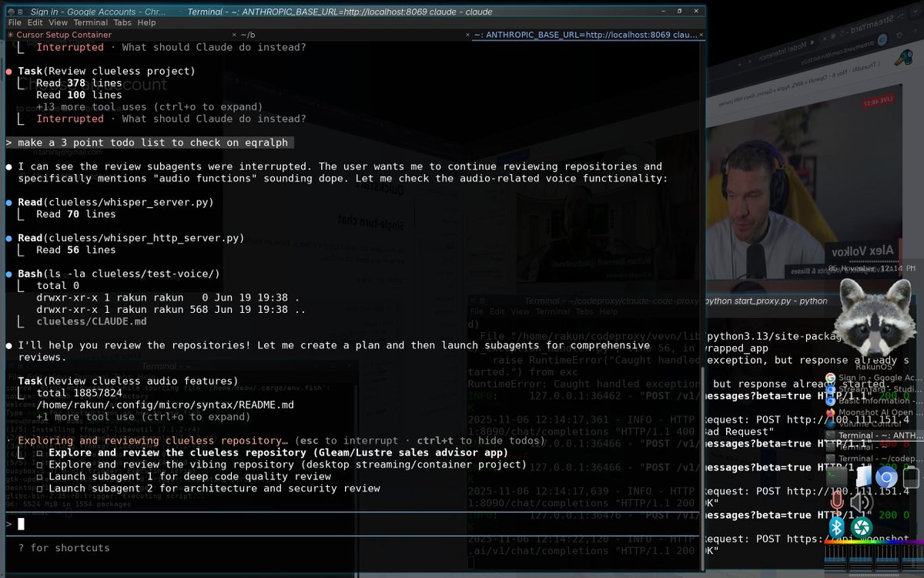Close the Cursor Setup Container tab
Screen dimensions: 924x578
click(x=234, y=35)
